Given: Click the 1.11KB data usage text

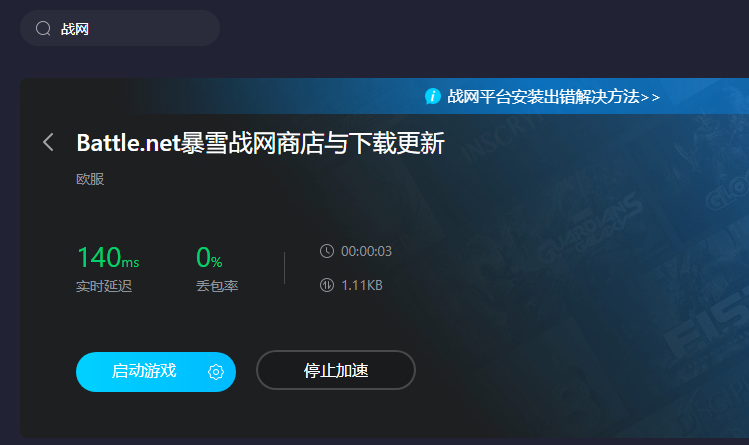Looking at the screenshot, I should pyautogui.click(x=362, y=286).
